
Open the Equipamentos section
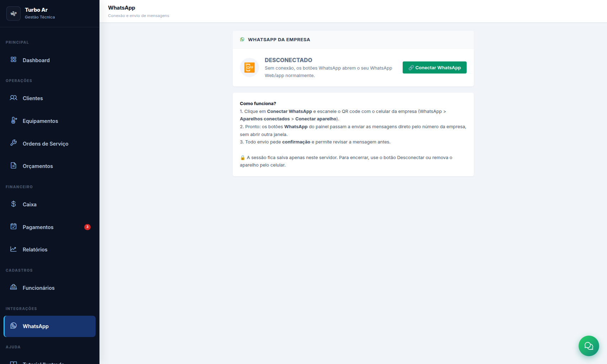coord(50,121)
